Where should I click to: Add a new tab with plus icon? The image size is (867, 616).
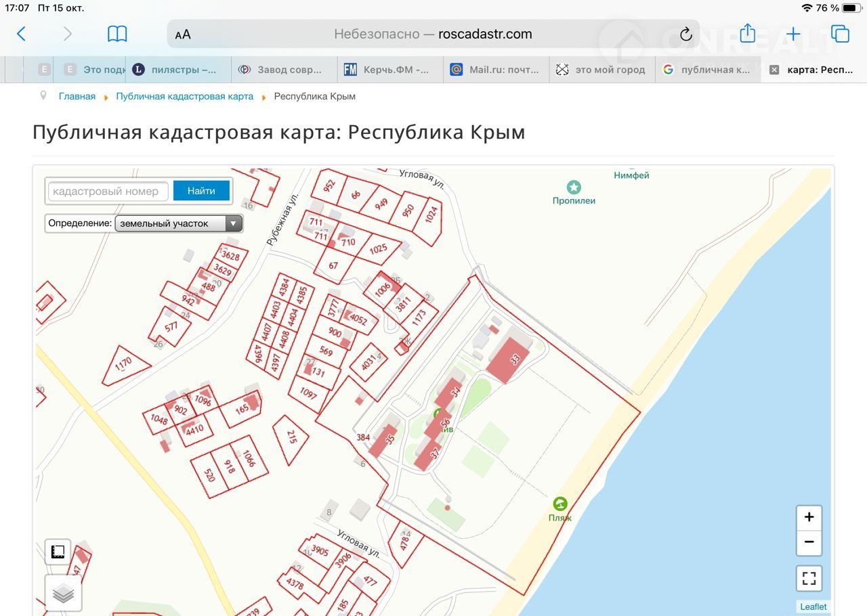pos(793,34)
